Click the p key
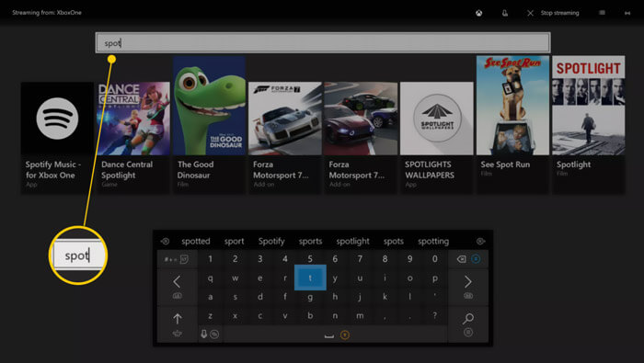 click(435, 278)
